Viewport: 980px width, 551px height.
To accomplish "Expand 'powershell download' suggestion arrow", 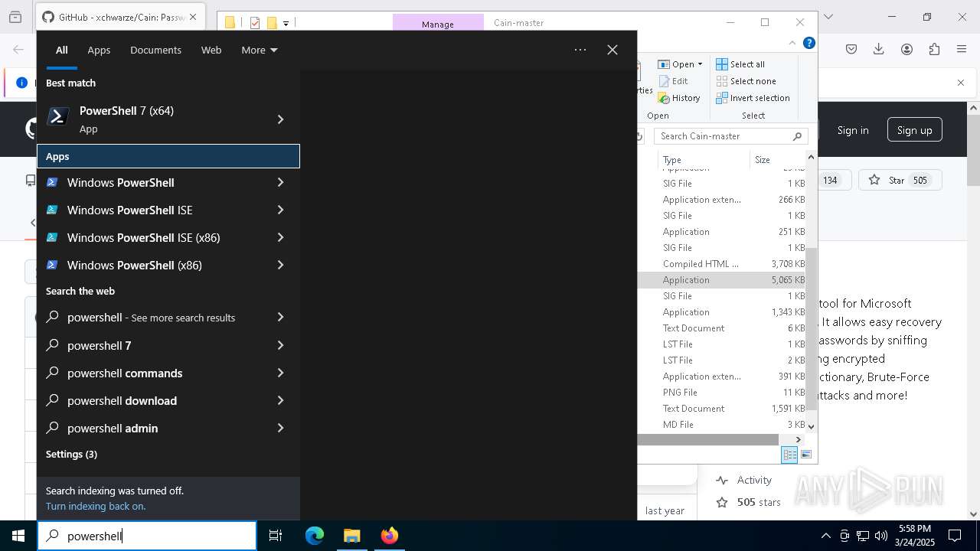I will (x=280, y=400).
